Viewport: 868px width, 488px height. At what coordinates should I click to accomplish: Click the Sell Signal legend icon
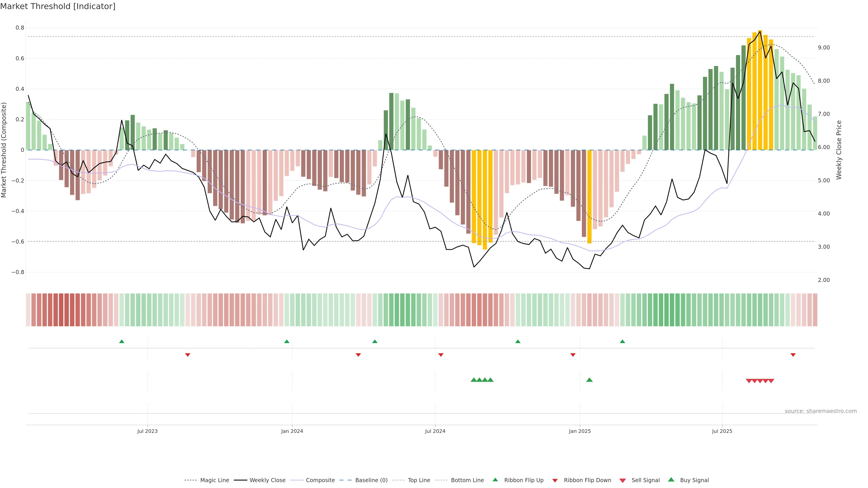623,481
